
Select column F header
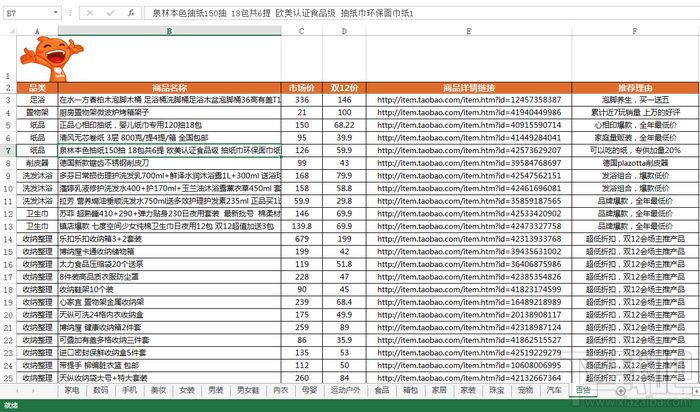(635, 31)
